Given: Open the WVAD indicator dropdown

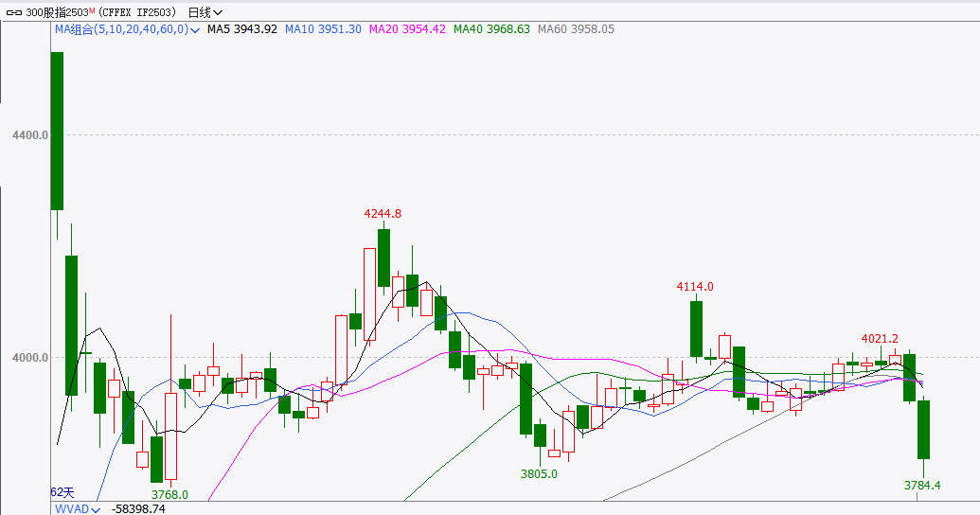Looking at the screenshot, I should 78,508.
